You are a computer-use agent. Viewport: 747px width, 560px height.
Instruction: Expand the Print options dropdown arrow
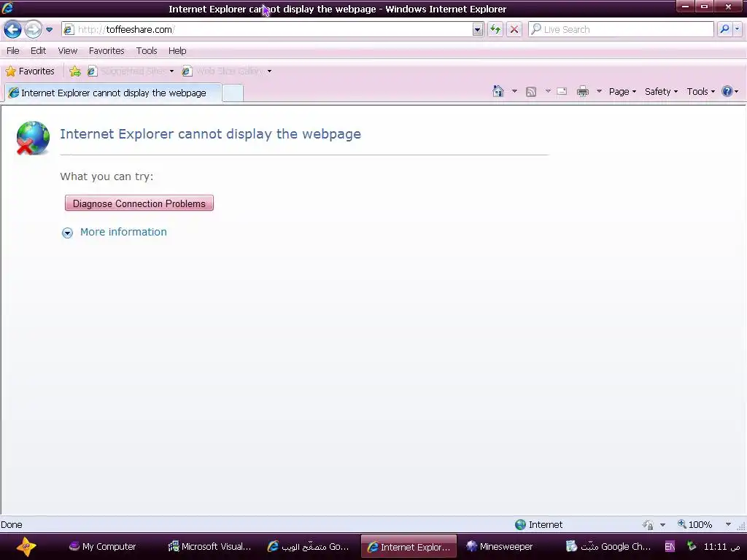click(600, 91)
